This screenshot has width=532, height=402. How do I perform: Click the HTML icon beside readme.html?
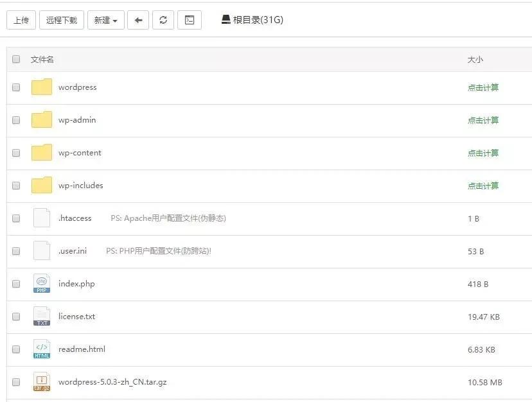pyautogui.click(x=41, y=349)
